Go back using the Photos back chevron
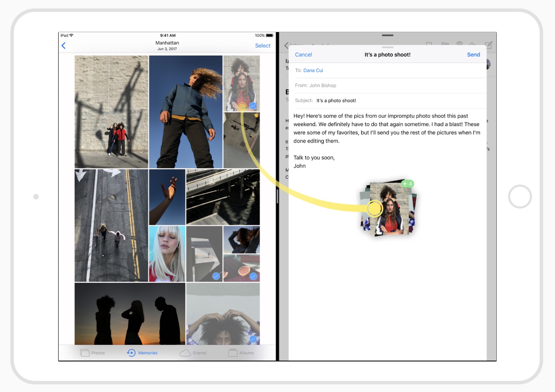This screenshot has height=392, width=555. [x=64, y=46]
